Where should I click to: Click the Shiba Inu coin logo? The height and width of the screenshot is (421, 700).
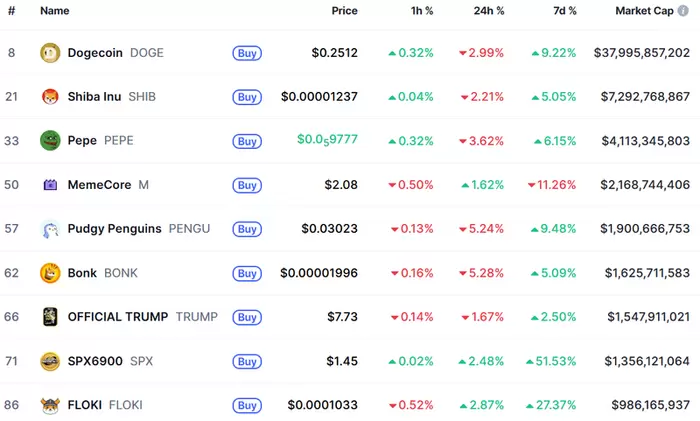coord(50,97)
